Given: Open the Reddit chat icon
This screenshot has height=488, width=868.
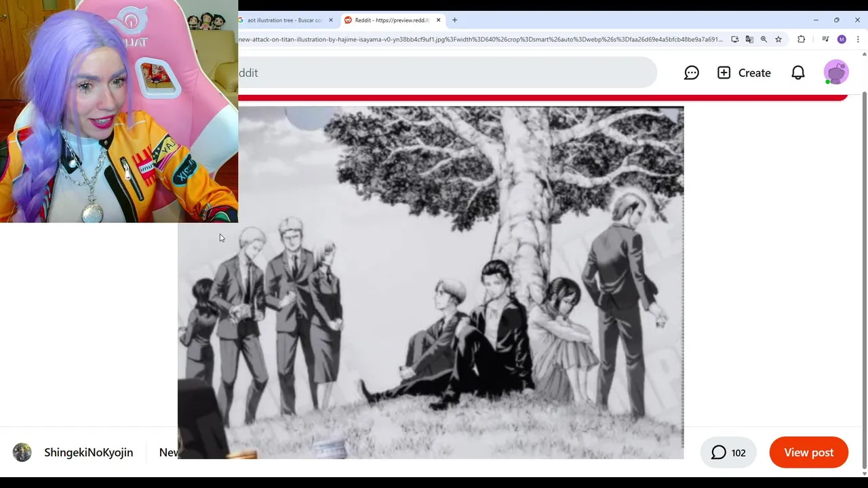Looking at the screenshot, I should pyautogui.click(x=691, y=73).
